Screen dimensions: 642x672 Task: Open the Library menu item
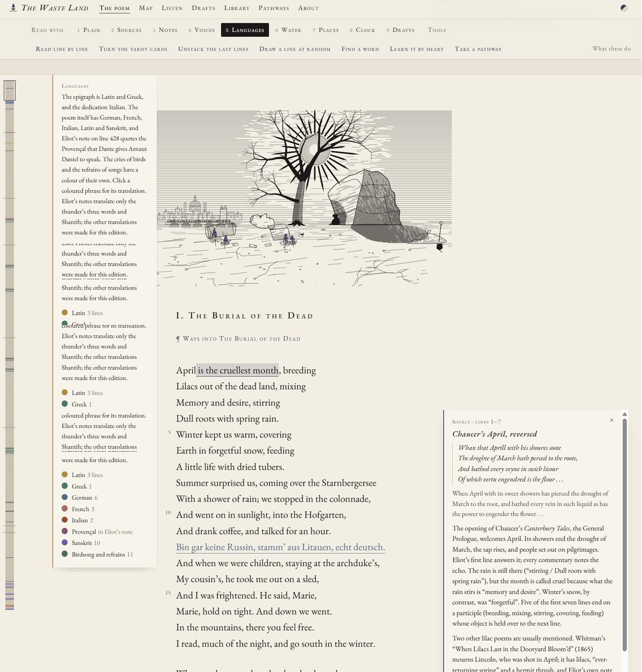tap(236, 8)
